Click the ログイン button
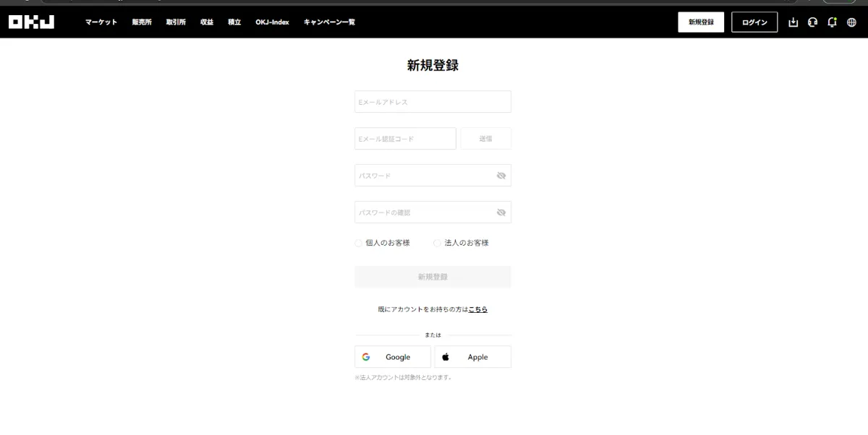 754,22
